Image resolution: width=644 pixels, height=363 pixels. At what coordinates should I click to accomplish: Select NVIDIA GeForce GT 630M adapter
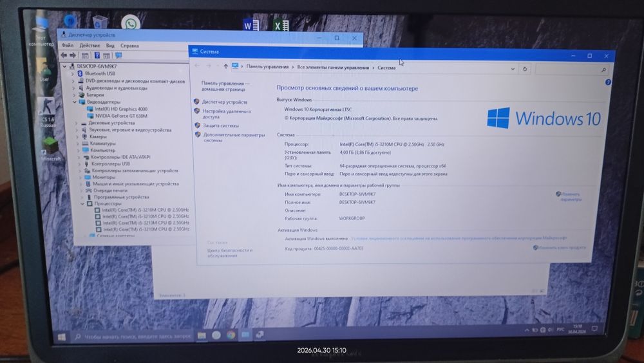121,116
